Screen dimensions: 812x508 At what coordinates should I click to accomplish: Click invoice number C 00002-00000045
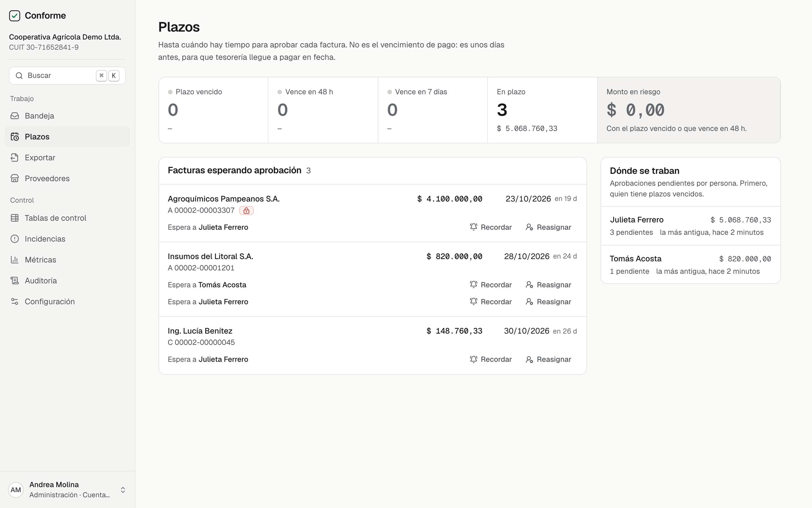[201, 342]
